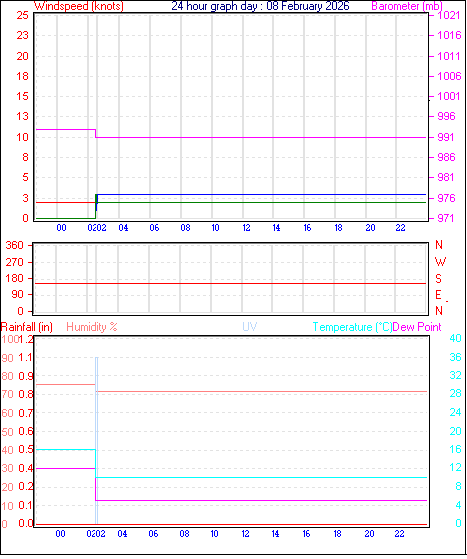Click the "24 hour graph day : 08 February 2026" heading
This screenshot has height=559, width=467.
[260, 6]
